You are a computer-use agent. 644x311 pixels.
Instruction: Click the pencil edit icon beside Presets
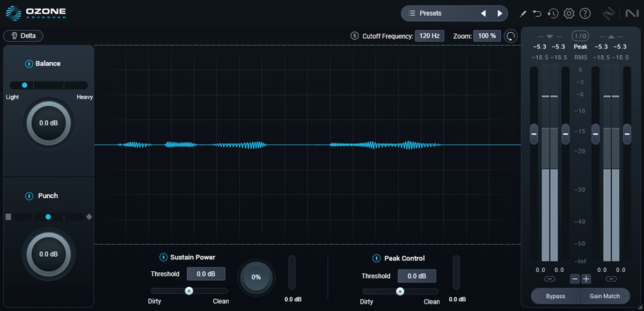523,13
